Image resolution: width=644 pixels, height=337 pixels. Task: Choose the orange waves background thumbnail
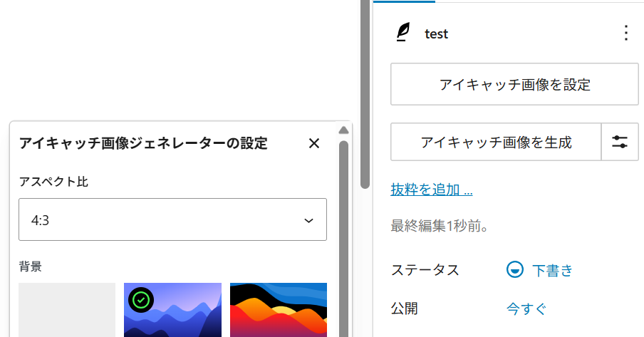pyautogui.click(x=279, y=310)
